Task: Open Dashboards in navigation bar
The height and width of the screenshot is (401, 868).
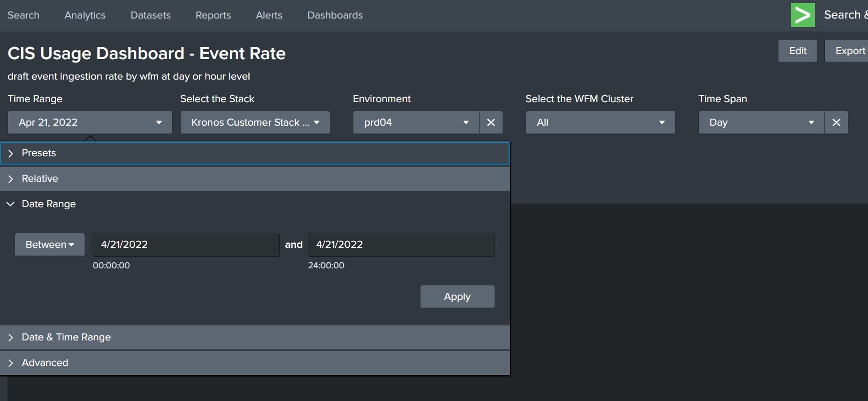Action: tap(335, 16)
